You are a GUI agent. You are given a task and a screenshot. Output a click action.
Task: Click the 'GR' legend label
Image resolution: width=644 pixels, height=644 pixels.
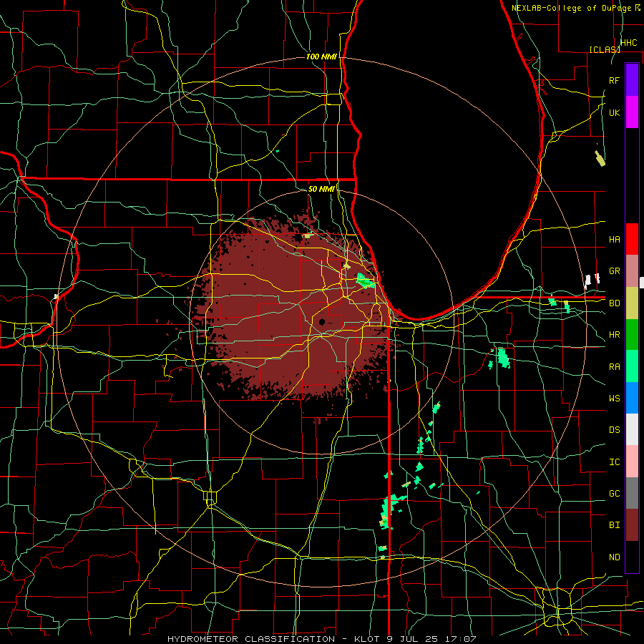coord(615,271)
